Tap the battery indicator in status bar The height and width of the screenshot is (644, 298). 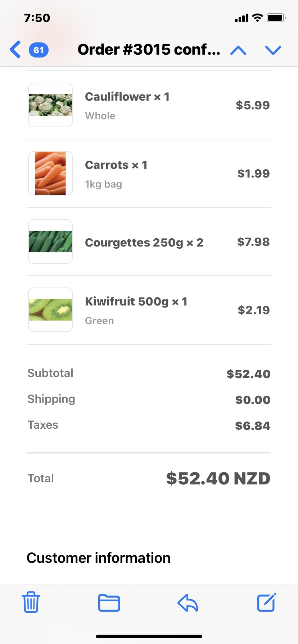pos(276,18)
